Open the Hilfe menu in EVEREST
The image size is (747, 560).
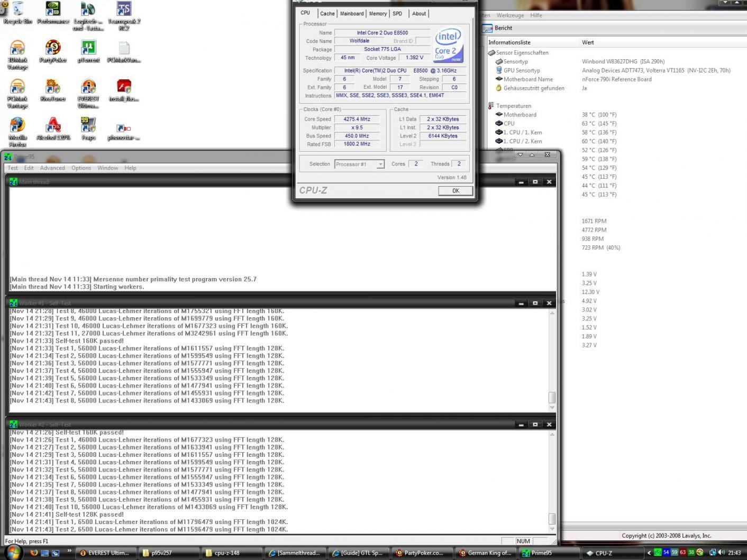(536, 15)
